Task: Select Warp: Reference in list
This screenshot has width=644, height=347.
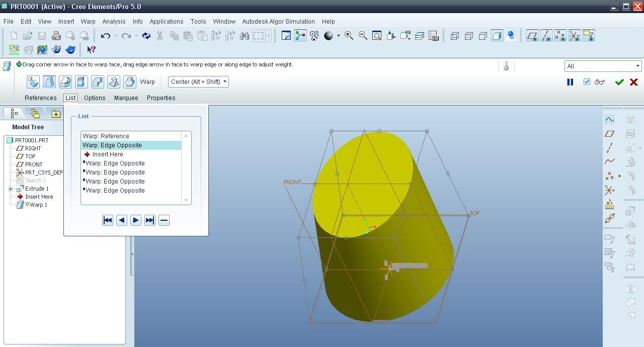Action: 131,136
